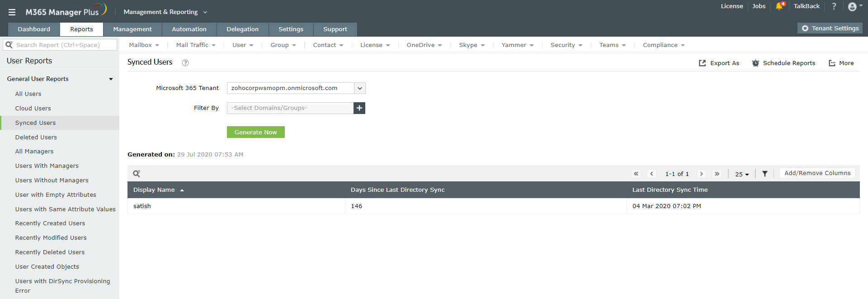Go to previous page of results
Screen dimensions: 868x299
point(651,174)
